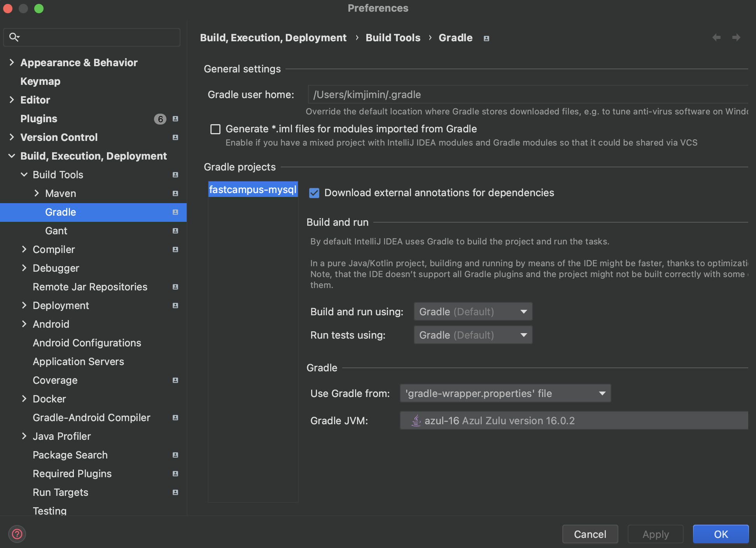Expand the Version Control section

tap(12, 137)
